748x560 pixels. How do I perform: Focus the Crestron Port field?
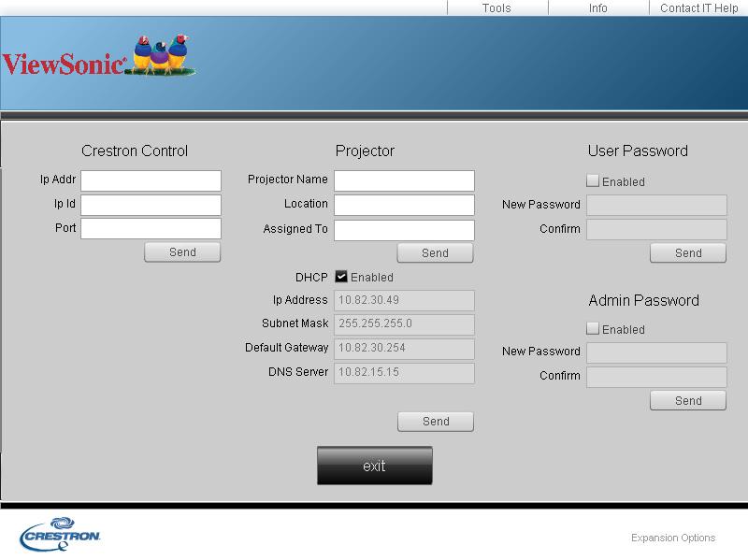(x=151, y=228)
